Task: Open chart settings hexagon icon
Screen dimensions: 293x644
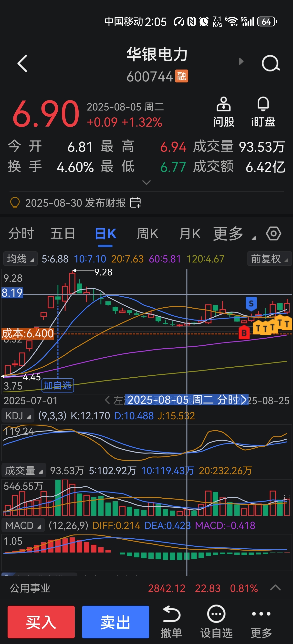Action: click(x=273, y=234)
